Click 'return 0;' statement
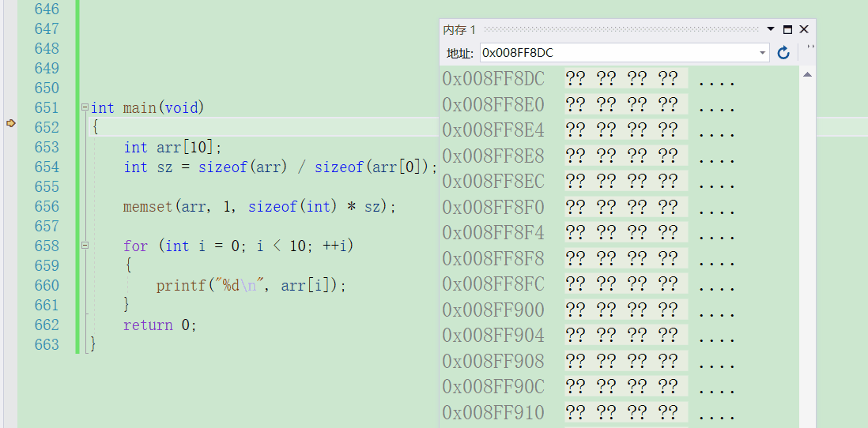Screen dimensions: 868x428 [160, 325]
